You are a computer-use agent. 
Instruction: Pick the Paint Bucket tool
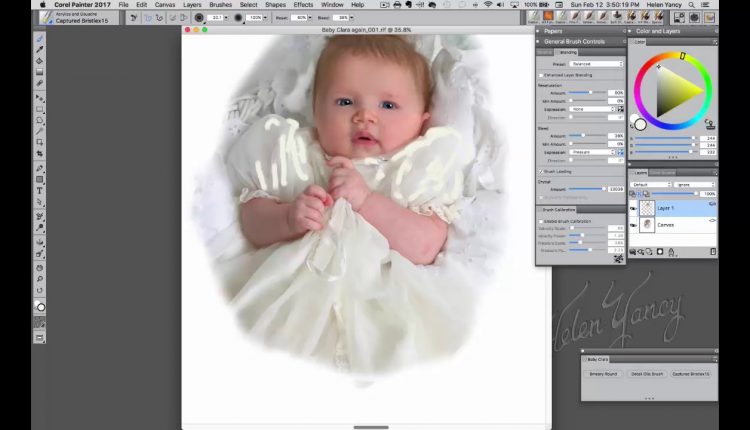40,61
